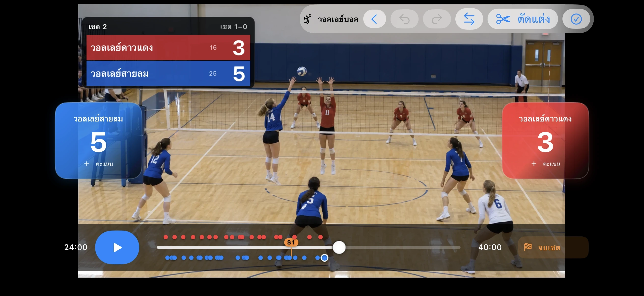
Task: Tap the 40:00 total duration
Action: (490, 247)
